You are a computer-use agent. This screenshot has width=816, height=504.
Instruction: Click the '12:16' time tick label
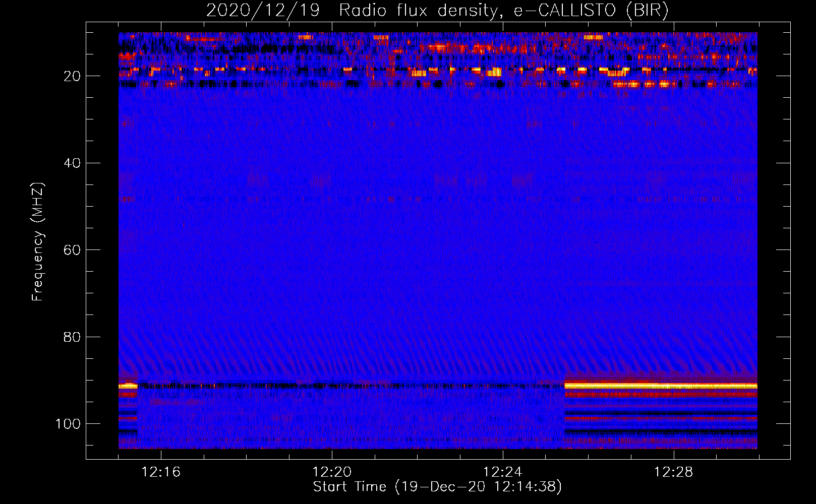161,472
